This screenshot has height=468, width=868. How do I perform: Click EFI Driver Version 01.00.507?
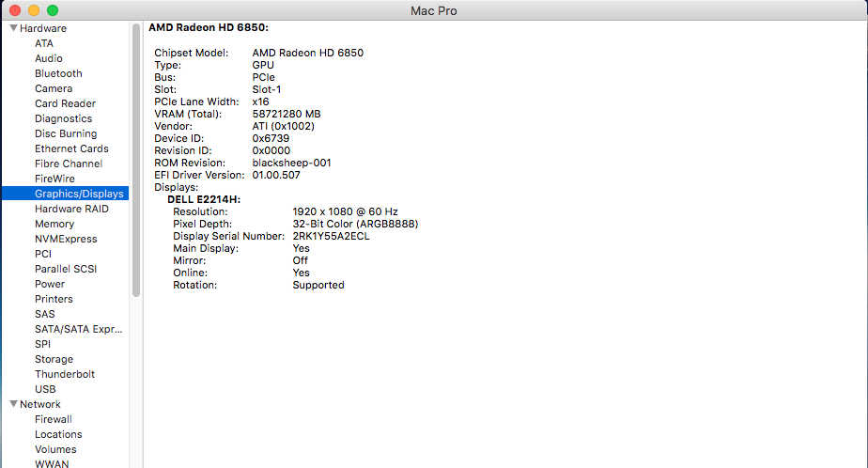click(276, 175)
